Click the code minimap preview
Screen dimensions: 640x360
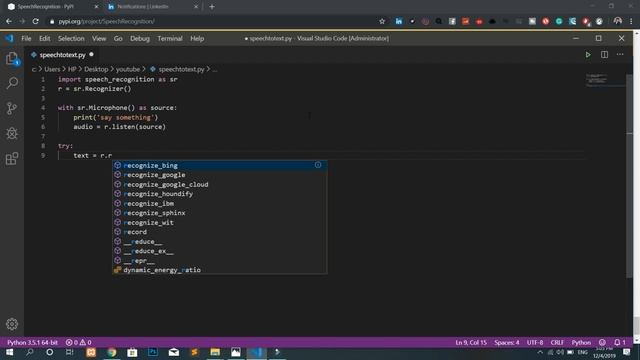[605, 80]
